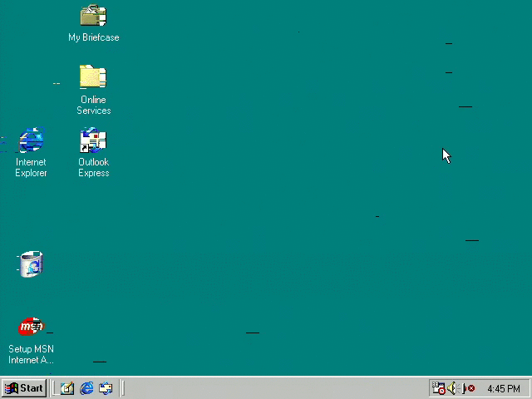This screenshot has height=399, width=532.
Task: Click the "My Briefcase" label text
Action: coord(94,37)
